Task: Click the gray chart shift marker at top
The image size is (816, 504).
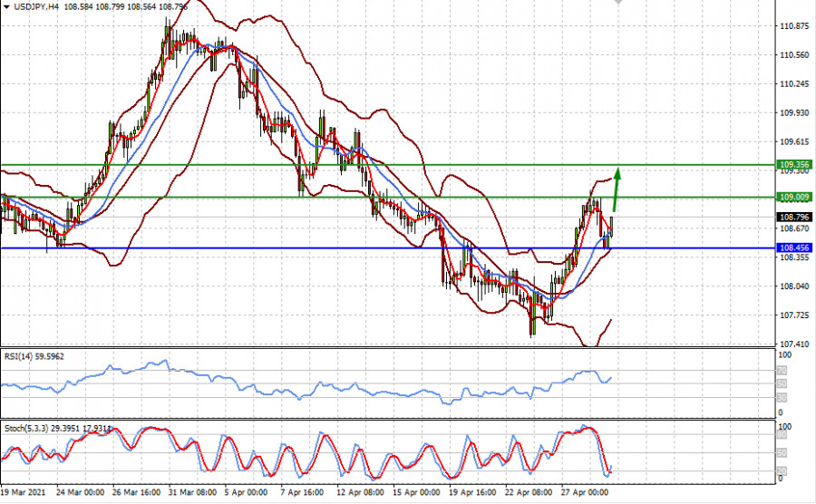Action: (x=619, y=3)
